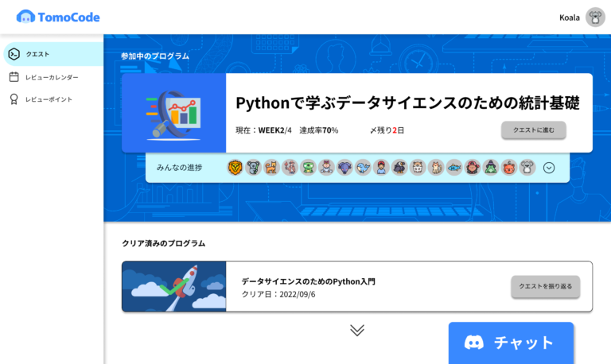The image size is (611, 364).
Task: Select the last grey koala avatar in progress row
Action: pos(527,168)
